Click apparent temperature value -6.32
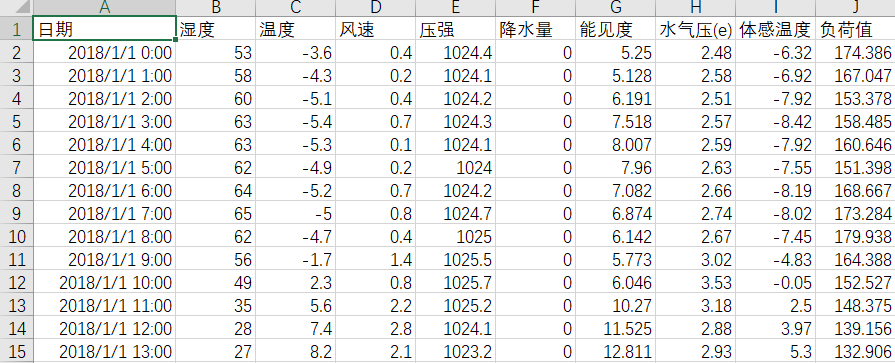Viewport: 895px width, 363px height. coord(775,53)
